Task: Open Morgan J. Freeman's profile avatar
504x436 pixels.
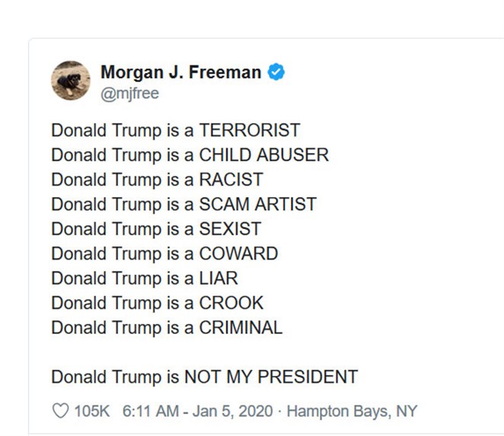Action: click(x=71, y=80)
